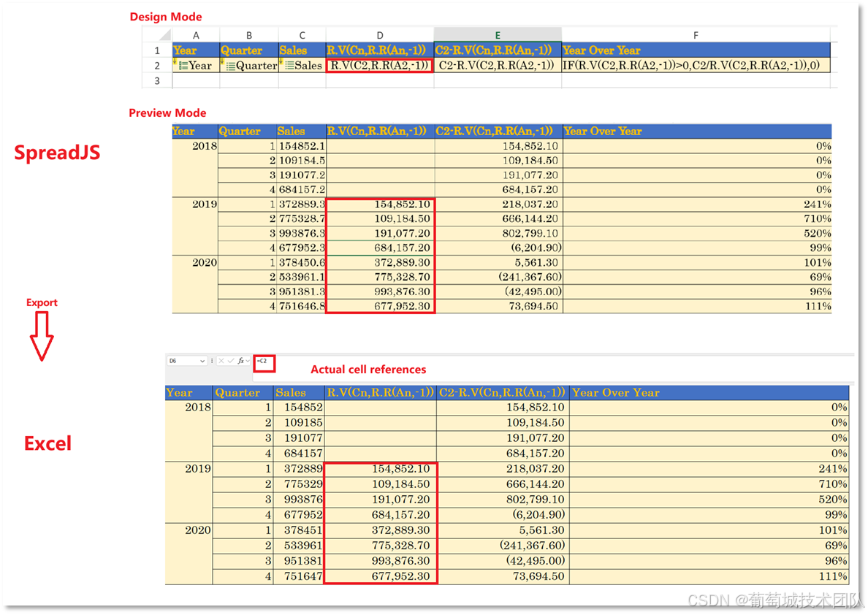Click empty cell A3 in design sheet
868x615 pixels.
196,81
